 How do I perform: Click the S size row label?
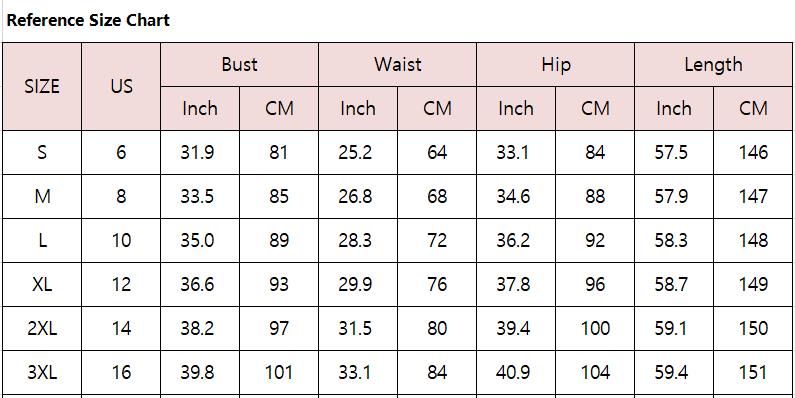[x=42, y=152]
